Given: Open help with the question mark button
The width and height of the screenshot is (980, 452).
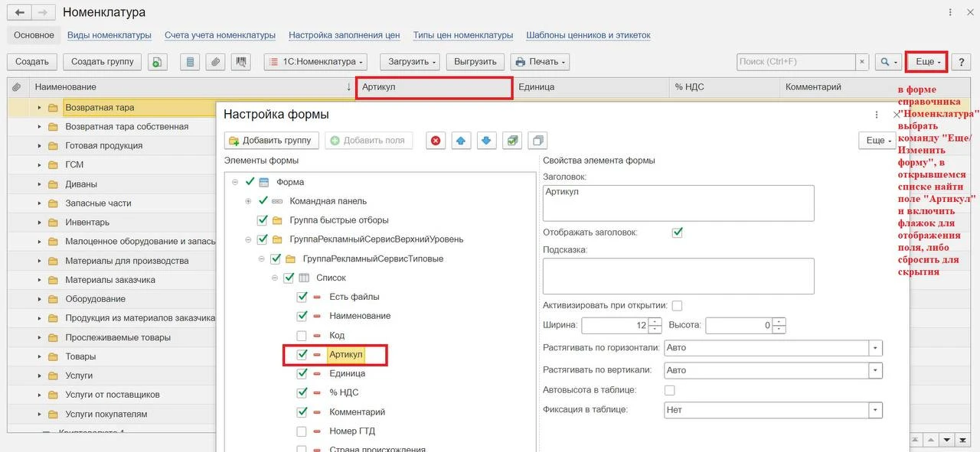Looking at the screenshot, I should click(x=960, y=62).
